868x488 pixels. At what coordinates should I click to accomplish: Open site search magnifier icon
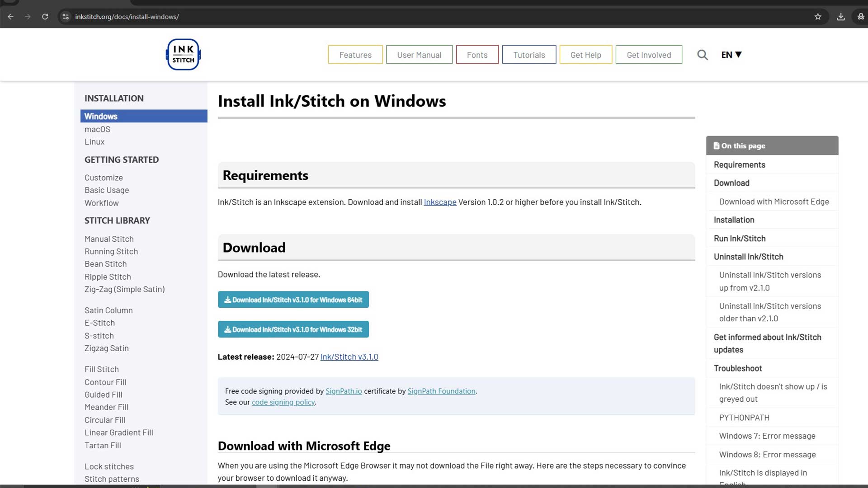[x=702, y=55]
